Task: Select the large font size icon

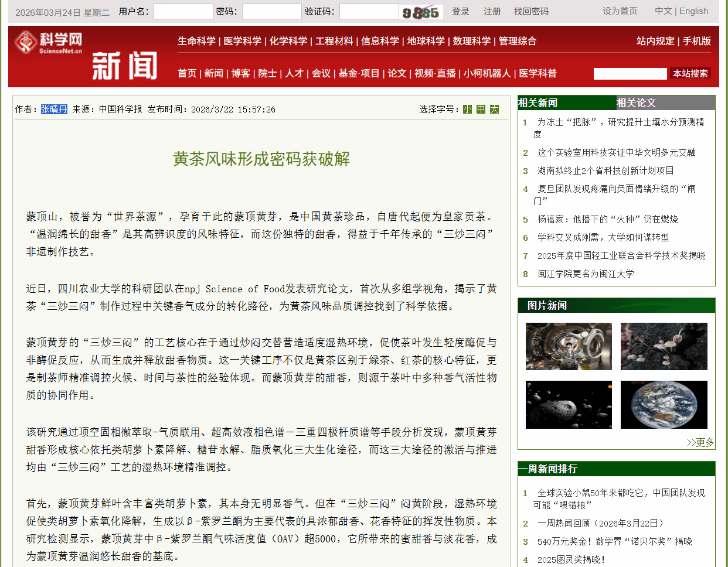Action: (494, 109)
